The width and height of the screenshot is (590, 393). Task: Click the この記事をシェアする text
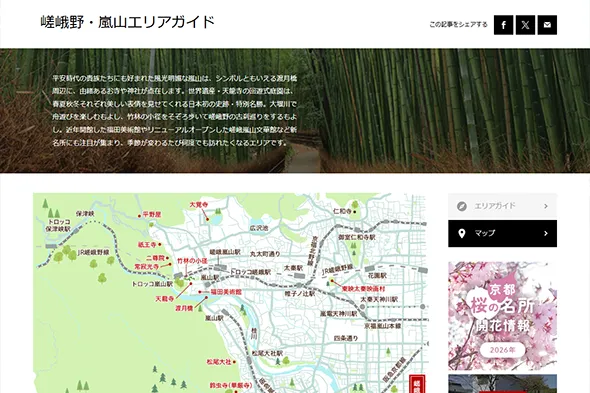click(458, 24)
